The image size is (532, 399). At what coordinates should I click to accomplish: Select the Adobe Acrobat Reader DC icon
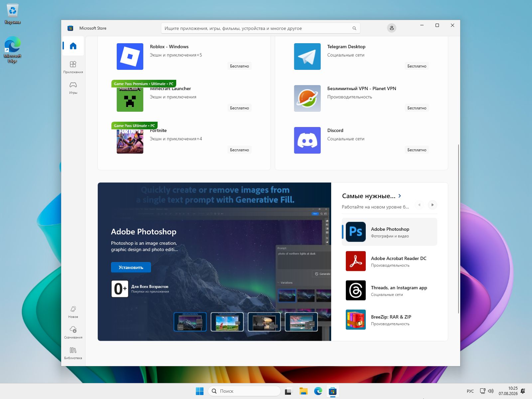tap(356, 261)
